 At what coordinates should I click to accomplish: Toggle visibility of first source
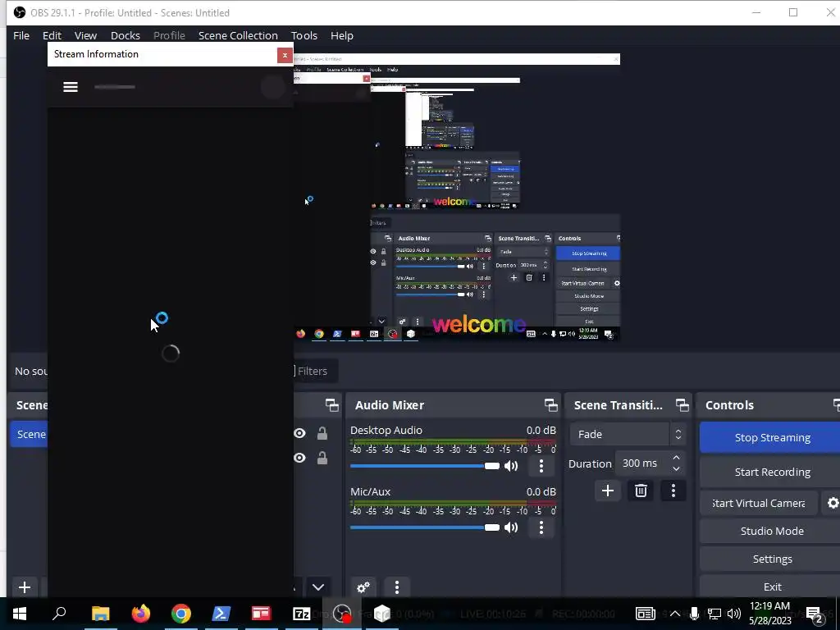pos(299,433)
